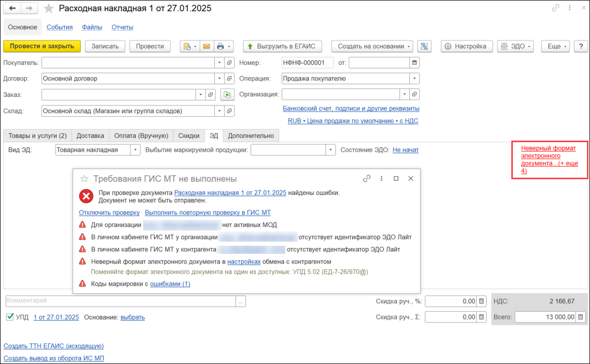The image size is (590, 364).
Task: Expand the Договор dropdown
Action: (x=219, y=79)
